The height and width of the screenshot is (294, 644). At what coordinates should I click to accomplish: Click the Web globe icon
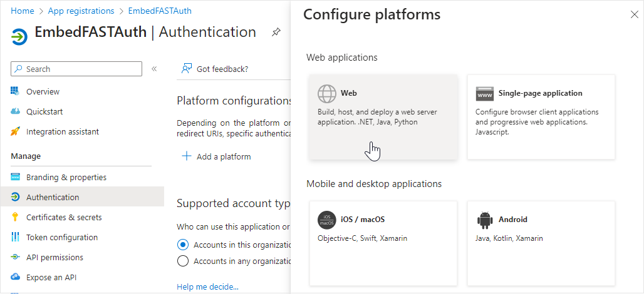tap(326, 93)
